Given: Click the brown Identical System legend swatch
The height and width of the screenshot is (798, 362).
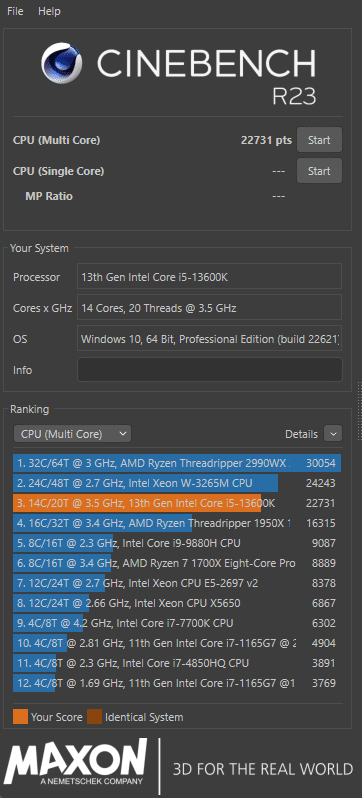Looking at the screenshot, I should coord(94,717).
